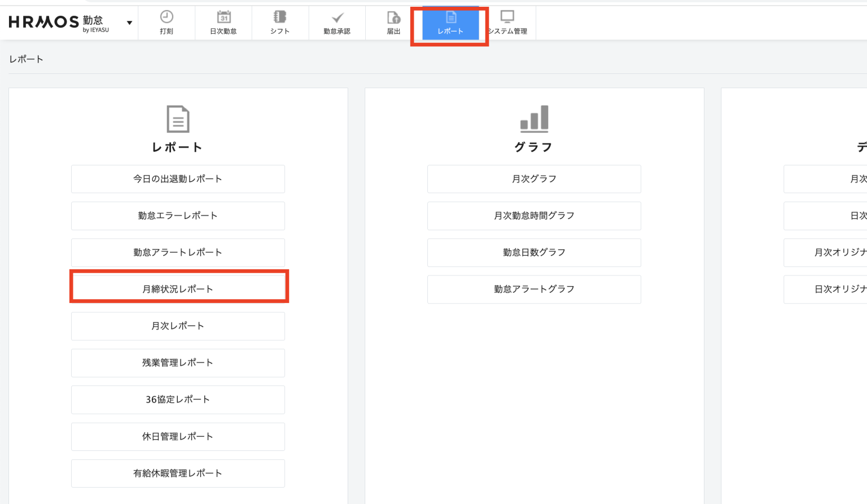
Task: View the 勤怠日数グラフ
Action: point(534,252)
